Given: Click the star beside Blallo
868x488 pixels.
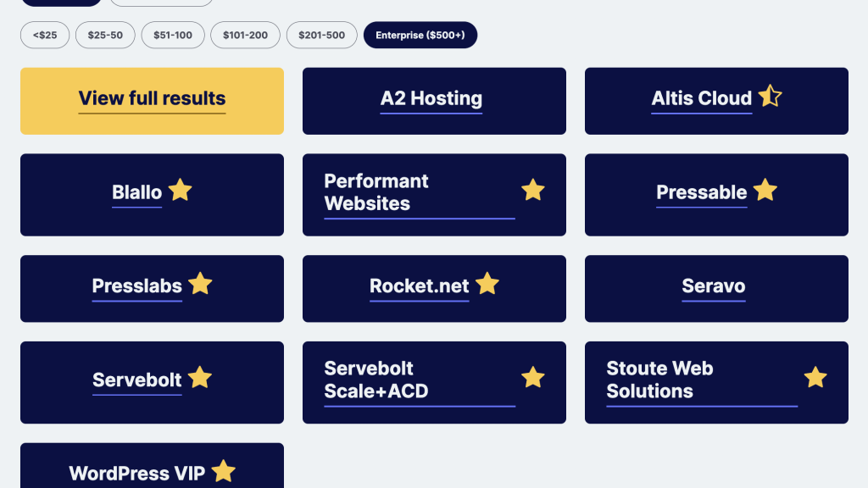Looking at the screenshot, I should (x=180, y=190).
